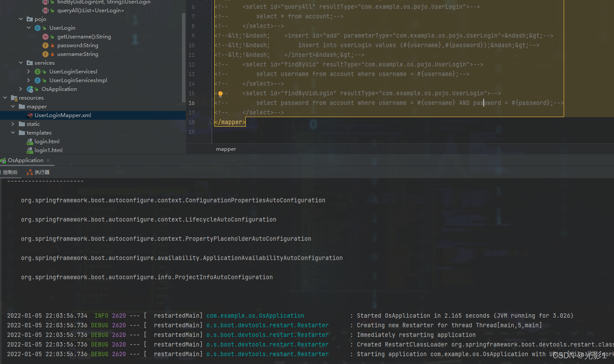The image size is (614, 364).
Task: Click the username:String field icon
Action: coord(45,54)
